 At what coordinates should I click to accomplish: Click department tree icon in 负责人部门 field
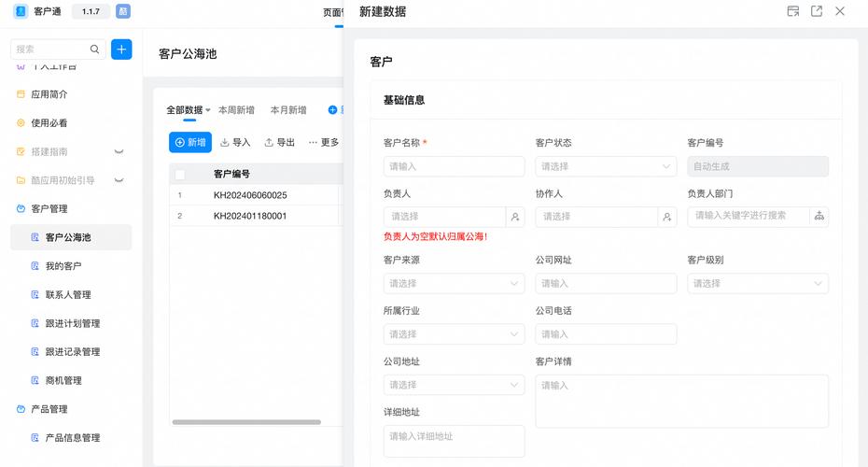tap(819, 217)
